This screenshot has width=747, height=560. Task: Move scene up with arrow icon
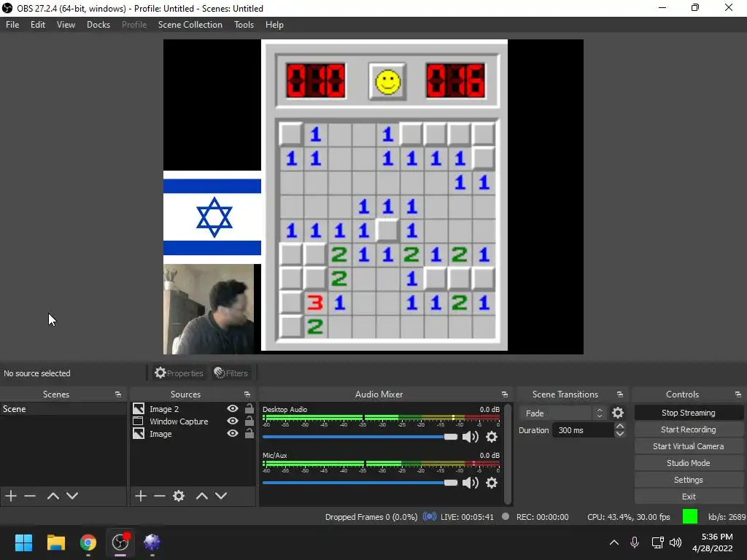53,496
